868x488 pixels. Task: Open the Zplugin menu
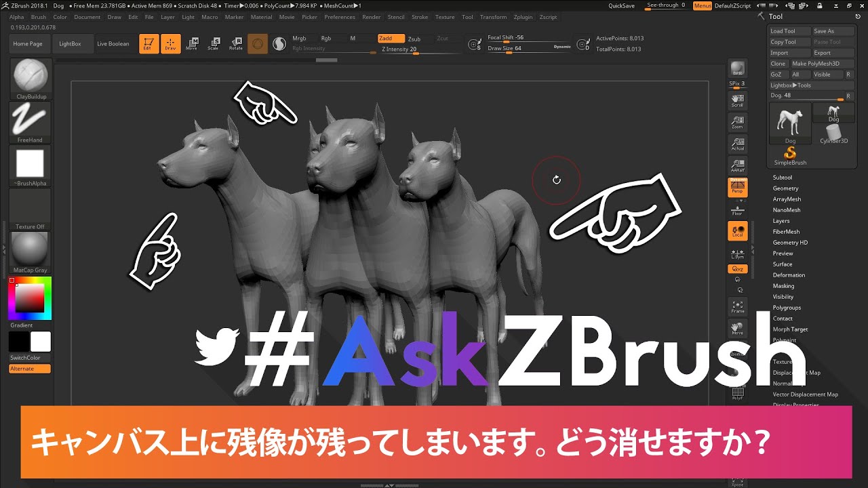[523, 17]
